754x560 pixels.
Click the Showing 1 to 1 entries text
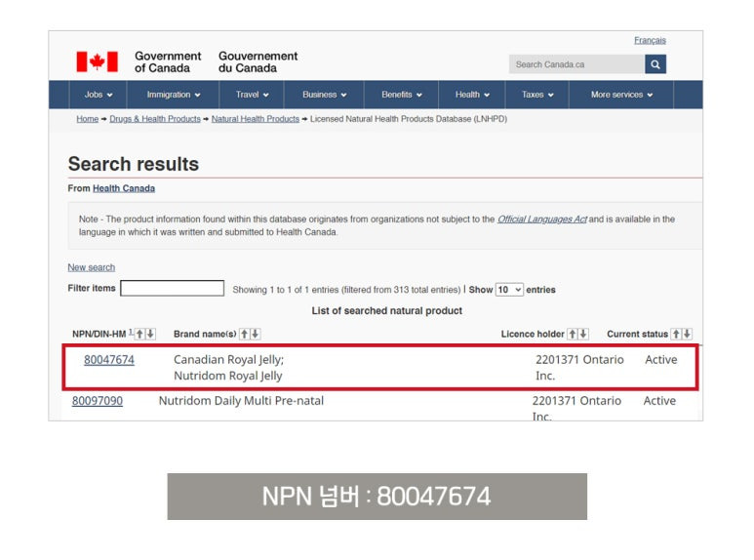[x=346, y=290]
